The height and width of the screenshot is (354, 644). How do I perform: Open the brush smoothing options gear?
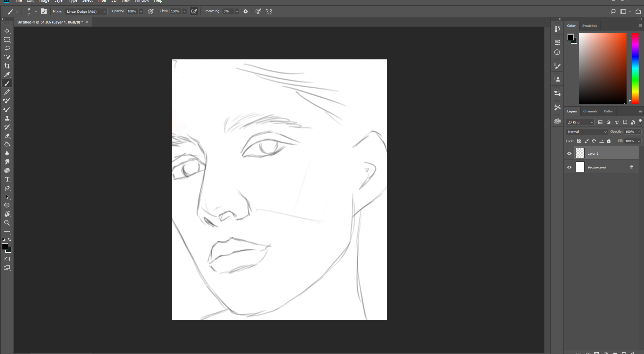tap(246, 11)
